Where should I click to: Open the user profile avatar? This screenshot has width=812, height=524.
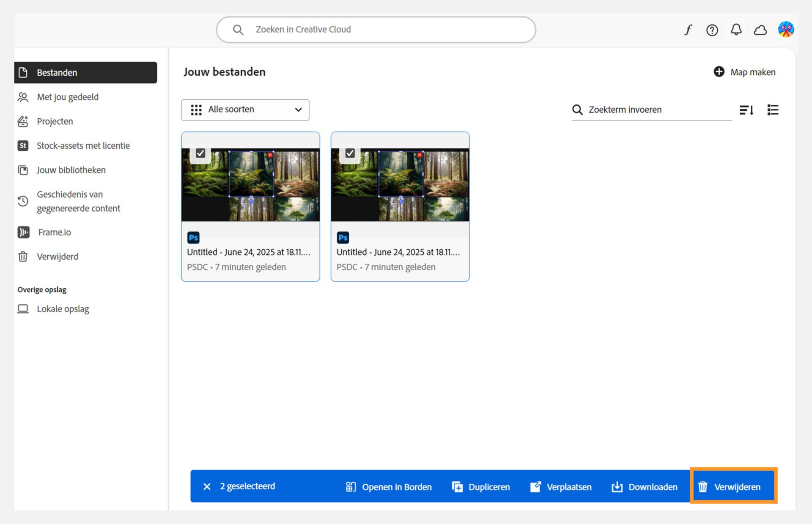click(x=786, y=30)
